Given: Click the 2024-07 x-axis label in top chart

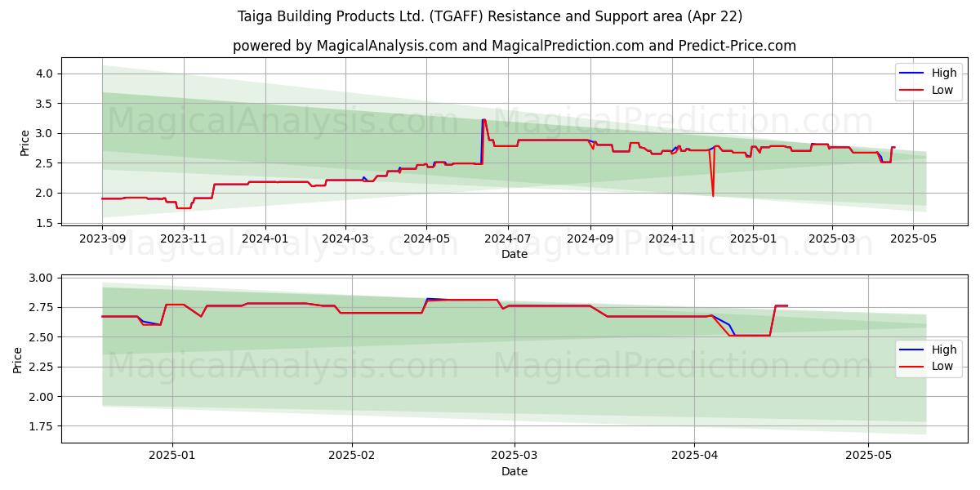Looking at the screenshot, I should [508, 238].
